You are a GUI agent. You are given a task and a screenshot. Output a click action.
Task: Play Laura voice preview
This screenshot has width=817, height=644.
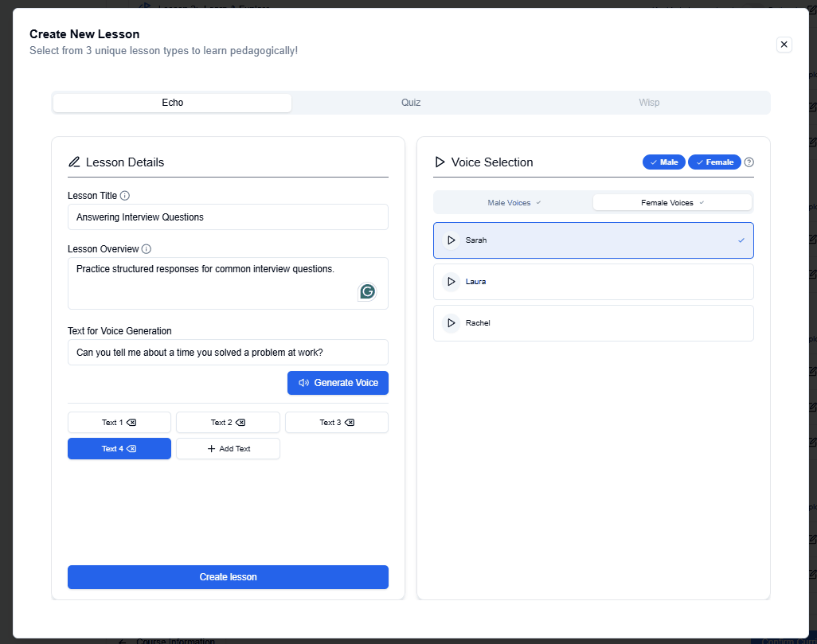(x=451, y=282)
